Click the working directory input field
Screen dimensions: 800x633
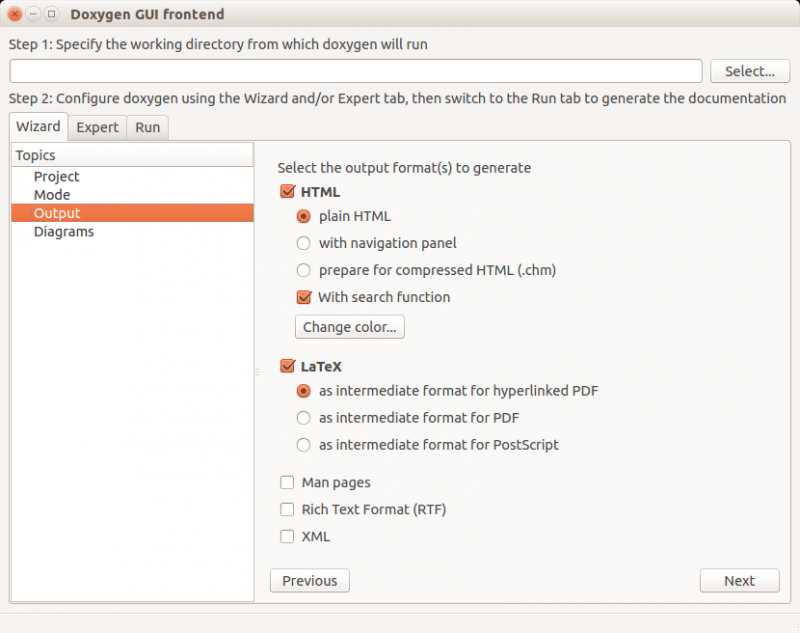(x=356, y=71)
